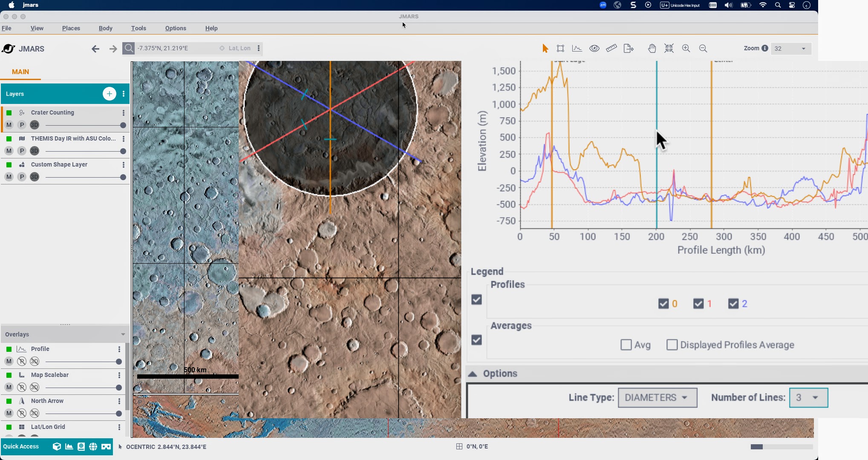
Task: Enable the Avg checkbox
Action: tap(626, 345)
